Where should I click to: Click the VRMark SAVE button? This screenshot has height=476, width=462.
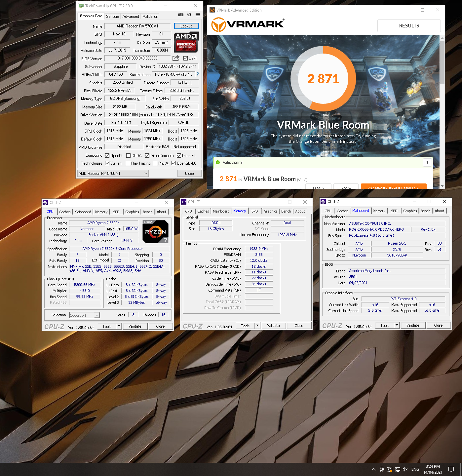tap(346, 186)
